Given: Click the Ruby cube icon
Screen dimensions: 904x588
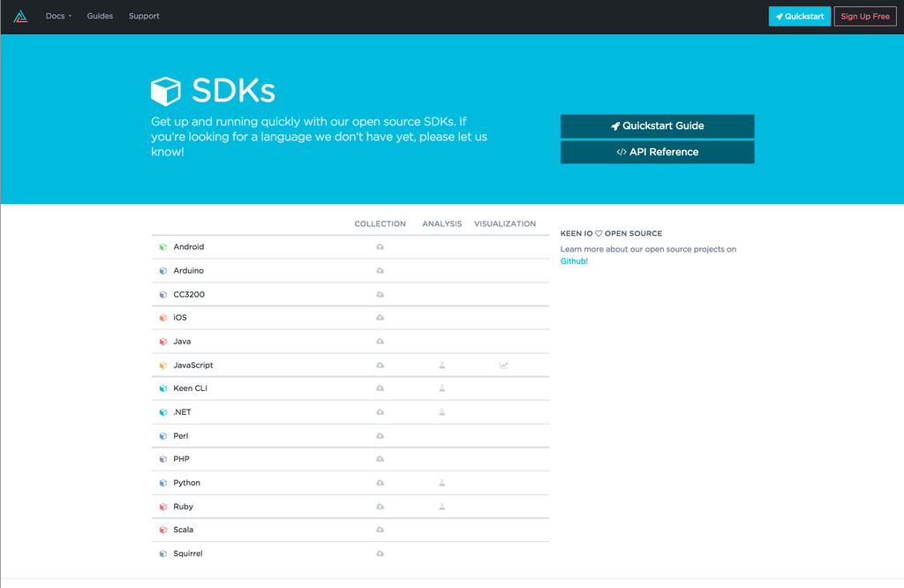Looking at the screenshot, I should point(163,507).
